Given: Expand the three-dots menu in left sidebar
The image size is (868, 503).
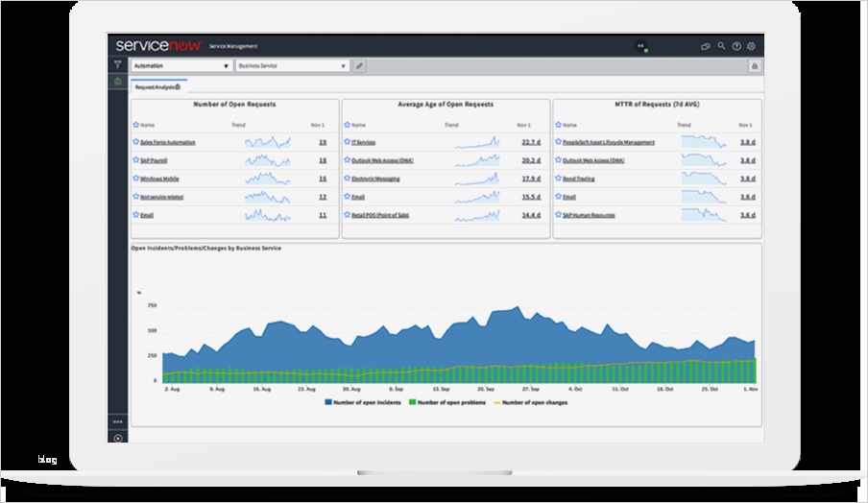Looking at the screenshot, I should (x=117, y=421).
